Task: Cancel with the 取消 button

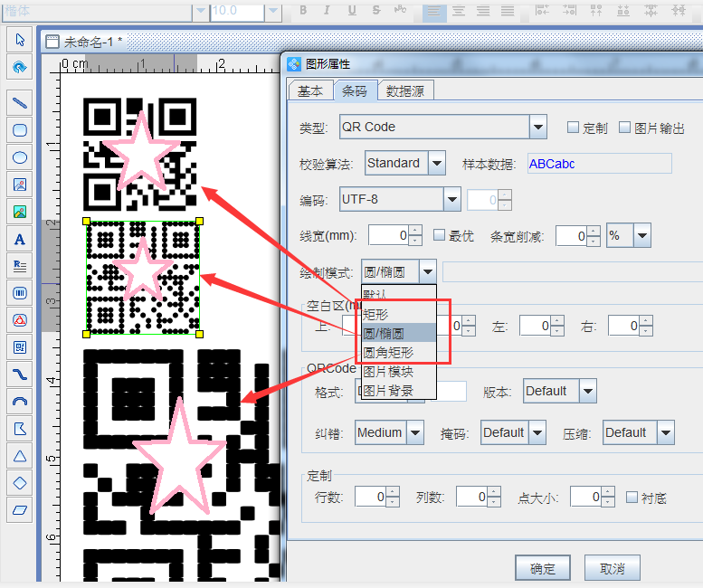Action: point(613,568)
